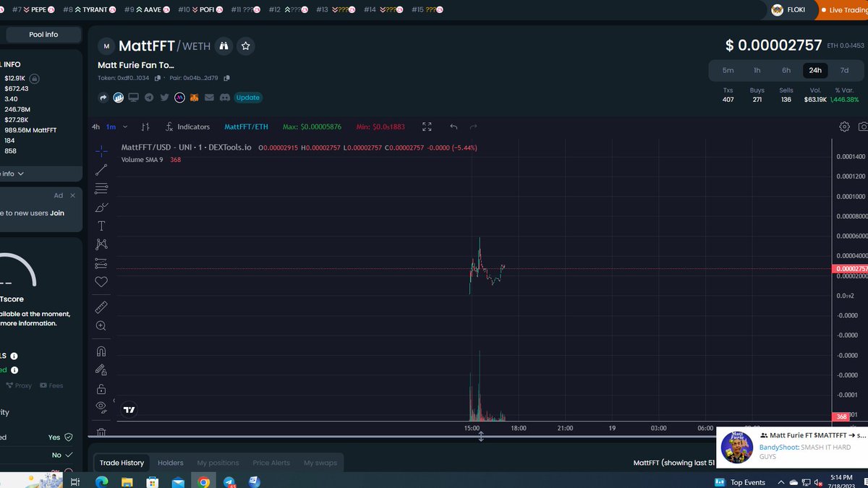Screen dimensions: 868x488
Task: Open the Telegram social link icon
Action: pos(149,98)
